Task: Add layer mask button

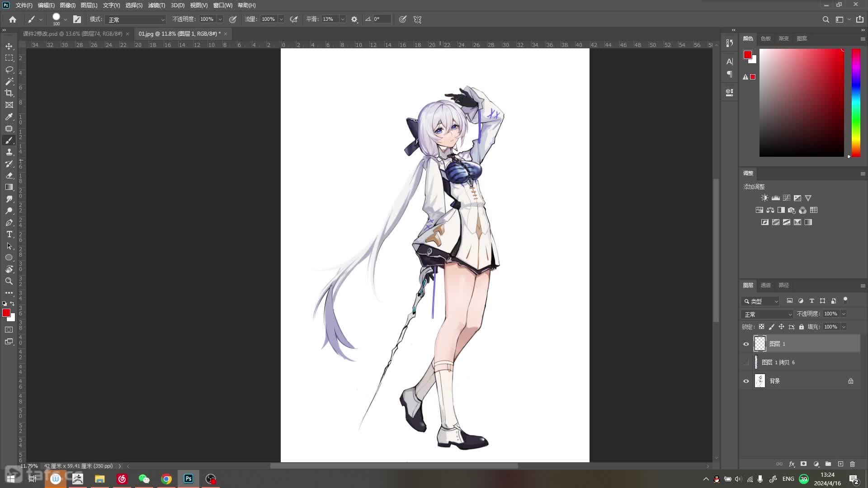Action: pyautogui.click(x=804, y=464)
